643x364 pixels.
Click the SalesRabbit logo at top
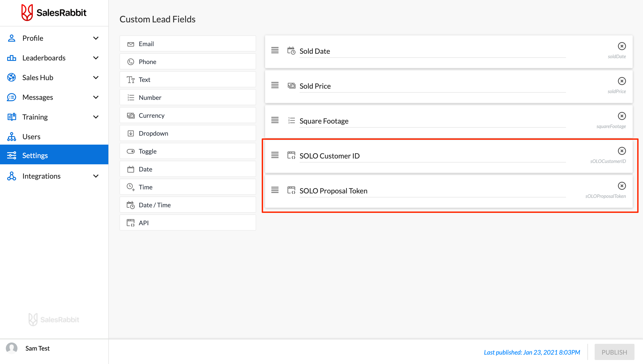pyautogui.click(x=54, y=13)
